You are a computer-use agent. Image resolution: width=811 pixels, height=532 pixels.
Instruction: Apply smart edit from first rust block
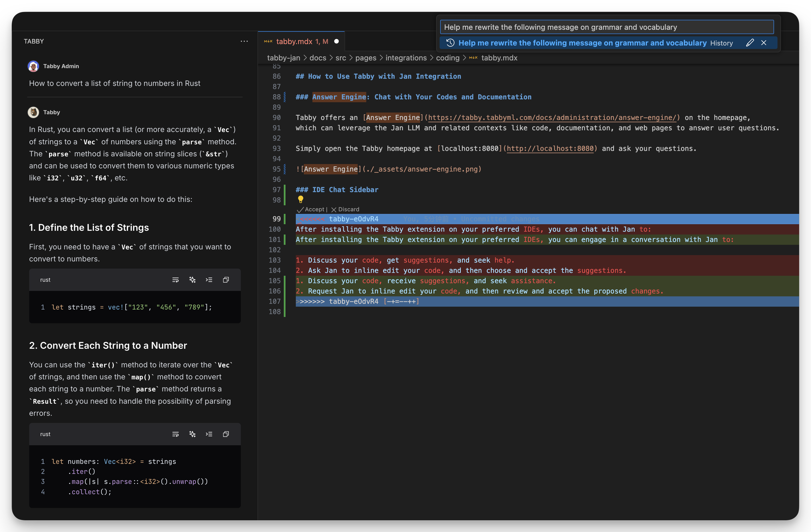(x=192, y=280)
